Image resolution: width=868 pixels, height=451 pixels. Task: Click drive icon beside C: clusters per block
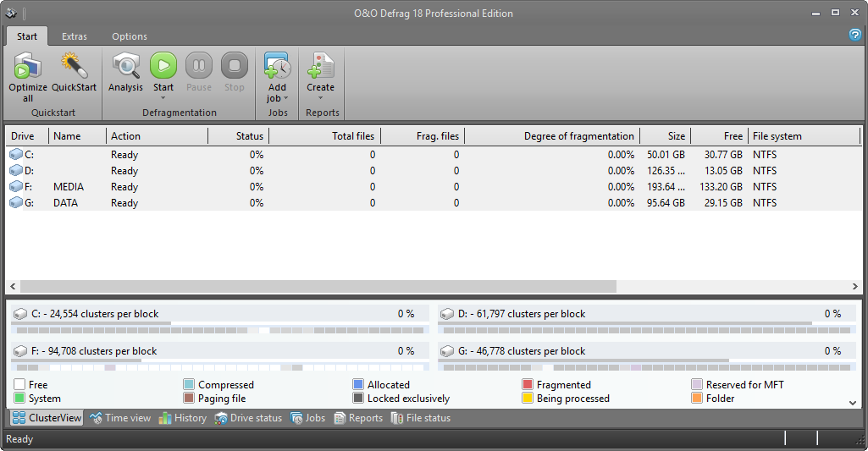click(x=20, y=314)
